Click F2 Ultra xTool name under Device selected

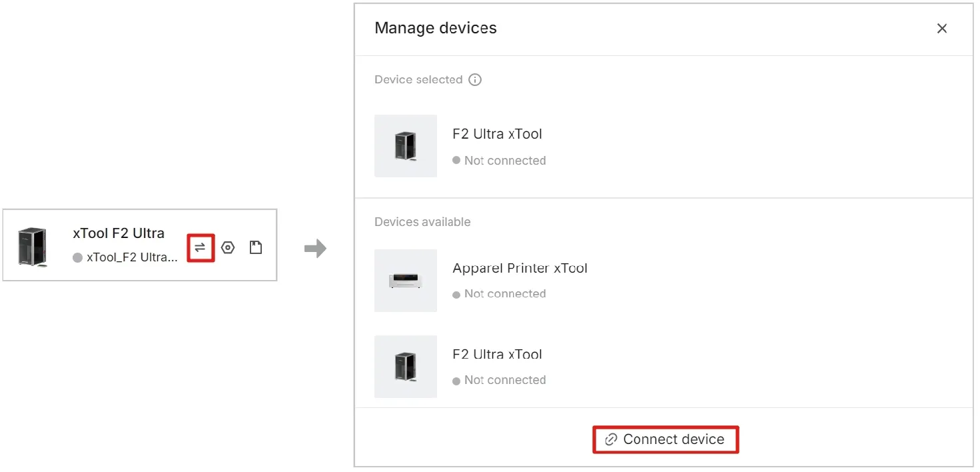tap(497, 134)
